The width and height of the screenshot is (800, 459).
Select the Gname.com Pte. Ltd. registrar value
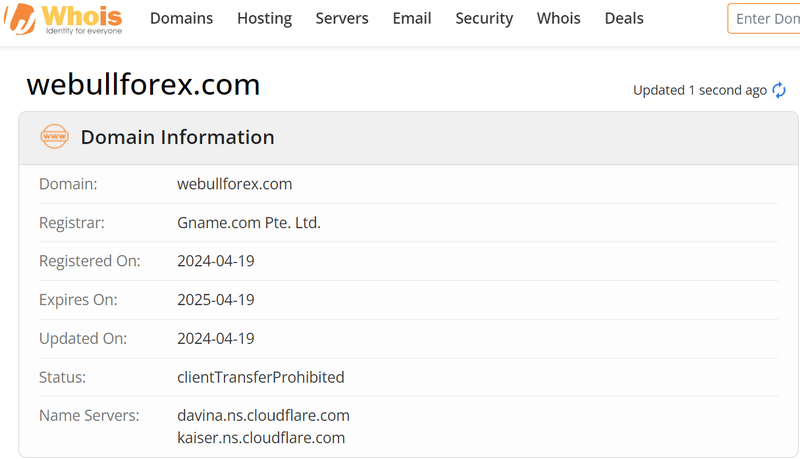249,223
